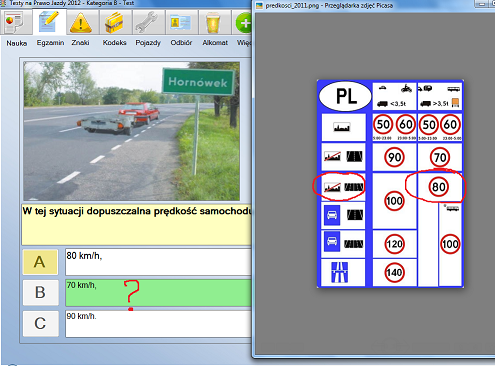Click the Nauka label
The image size is (495, 366).
point(17,43)
